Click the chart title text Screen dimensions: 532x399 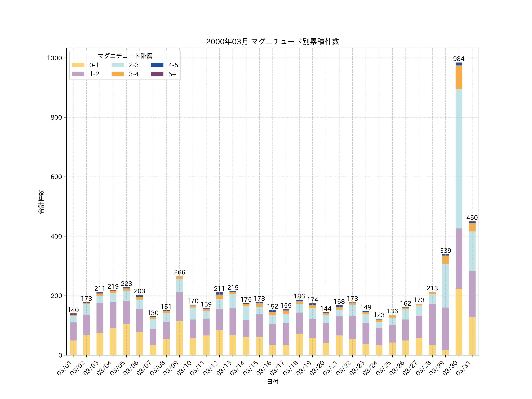tap(273, 42)
